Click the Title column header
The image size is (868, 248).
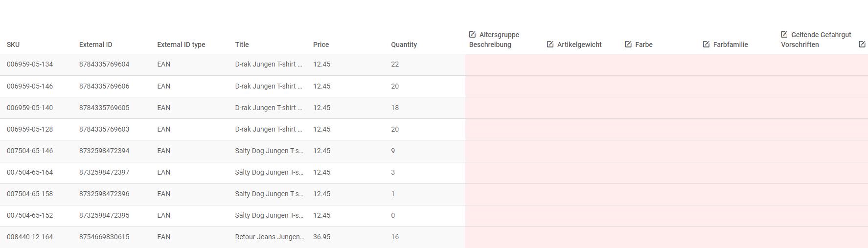[x=242, y=45]
